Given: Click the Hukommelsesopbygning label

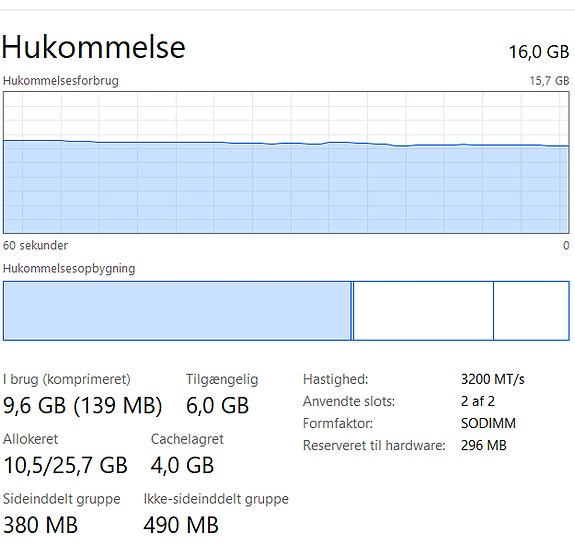Looking at the screenshot, I should [69, 269].
